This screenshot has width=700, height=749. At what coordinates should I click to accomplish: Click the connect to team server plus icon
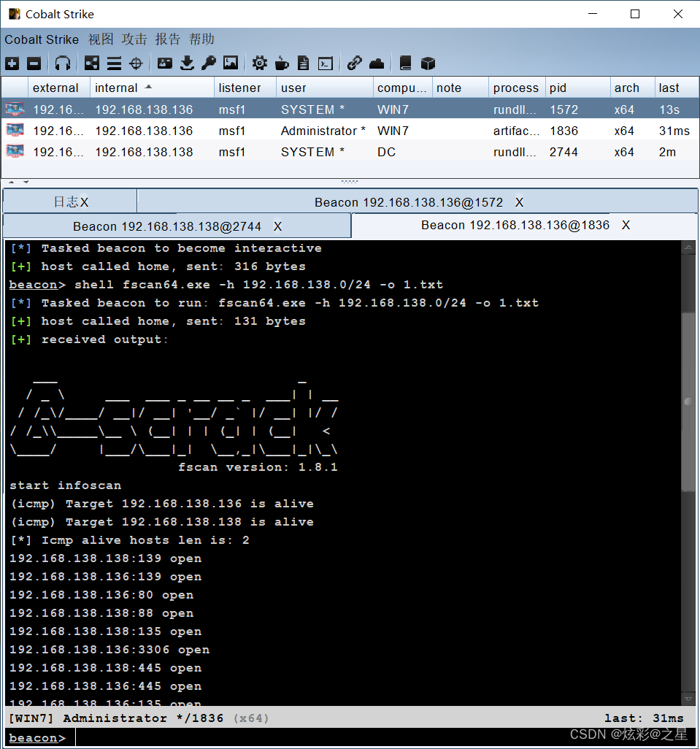[12, 63]
